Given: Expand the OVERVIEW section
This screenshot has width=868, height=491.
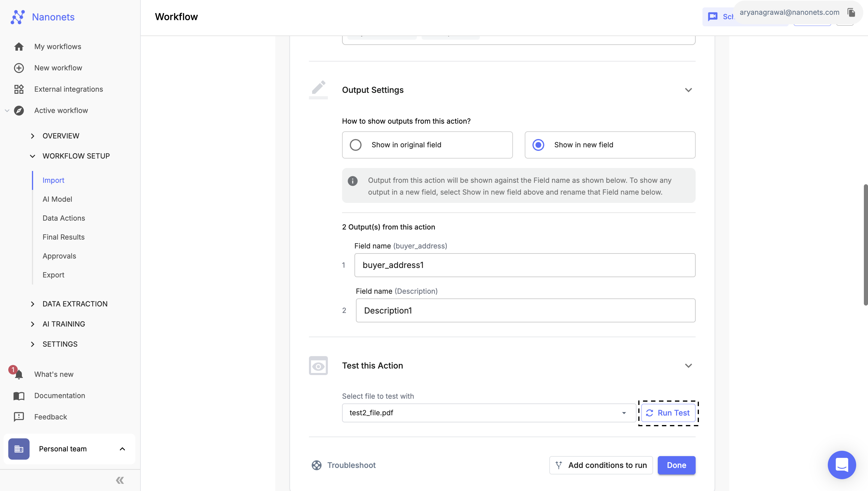Looking at the screenshot, I should coord(61,136).
